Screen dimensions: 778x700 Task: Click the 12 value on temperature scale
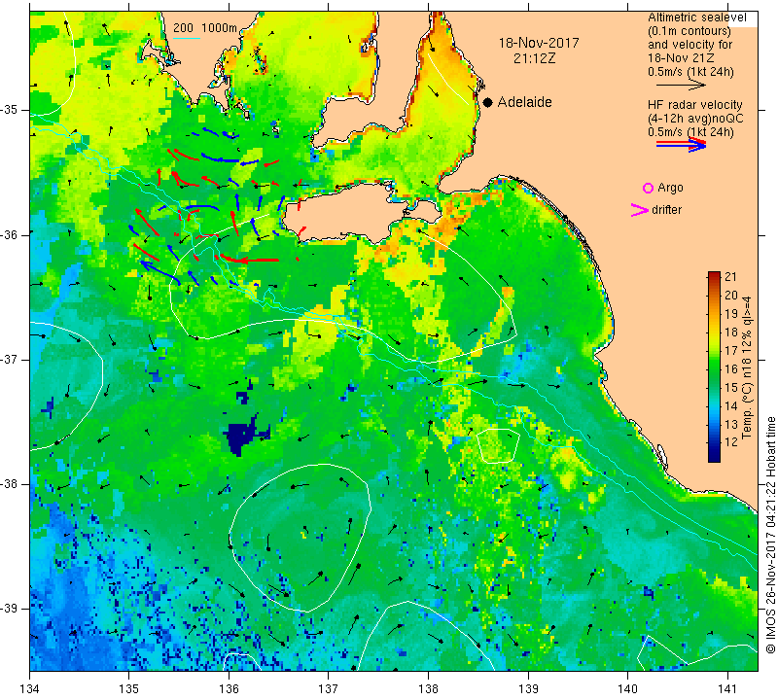[x=731, y=442]
